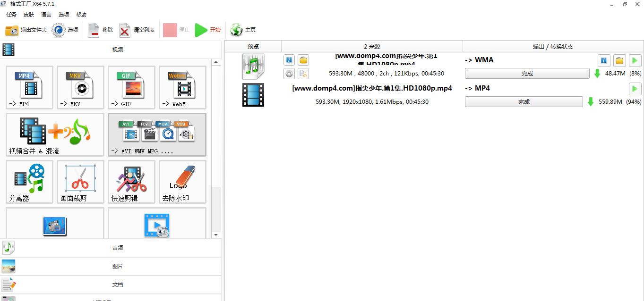Play the converted MP4 output file

pyautogui.click(x=635, y=88)
